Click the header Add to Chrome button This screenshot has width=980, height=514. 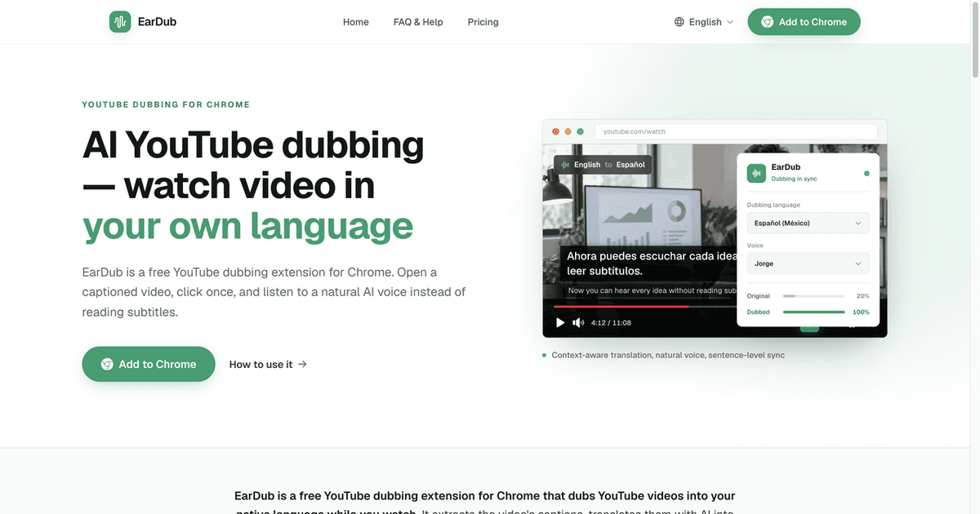coord(804,22)
